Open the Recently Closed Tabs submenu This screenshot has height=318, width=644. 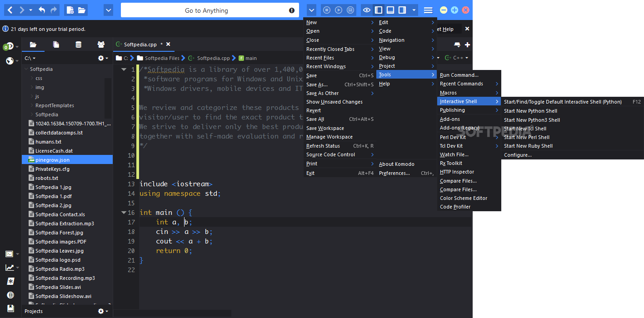(339, 49)
